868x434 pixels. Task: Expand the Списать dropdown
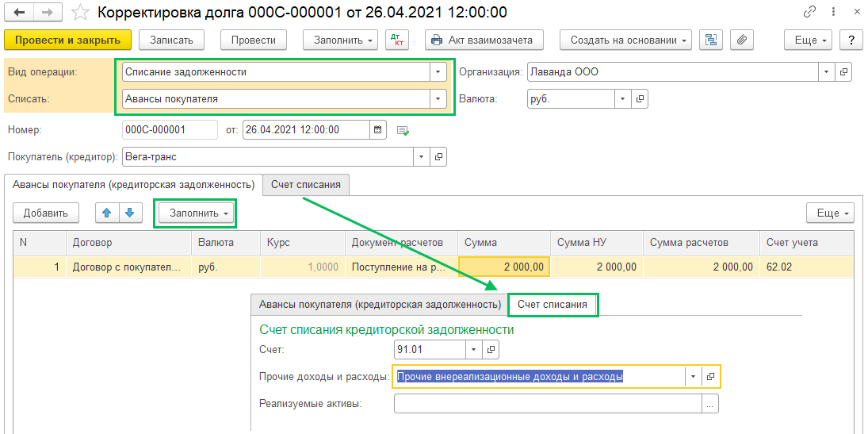point(438,99)
